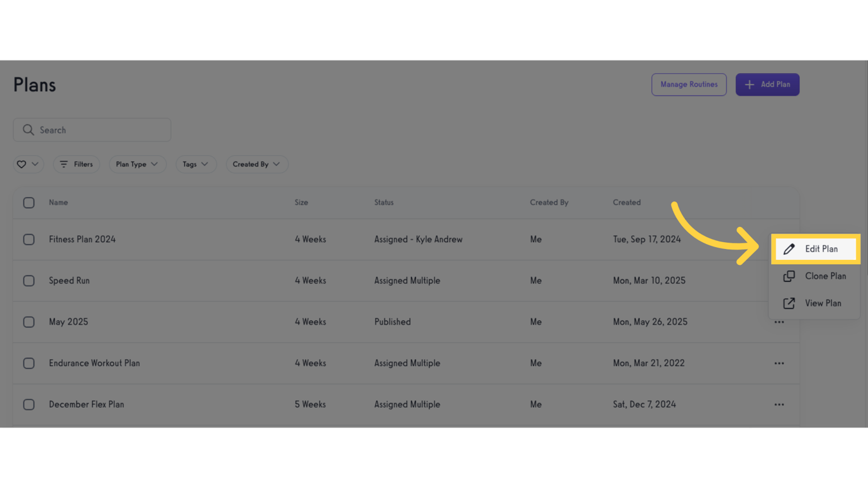Select the Speed Run row checkbox
This screenshot has width=868, height=488.
29,281
